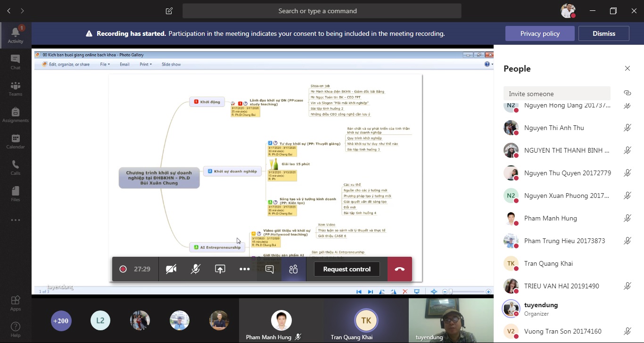Toggle the participants panel
This screenshot has height=343, width=644.
tap(293, 269)
